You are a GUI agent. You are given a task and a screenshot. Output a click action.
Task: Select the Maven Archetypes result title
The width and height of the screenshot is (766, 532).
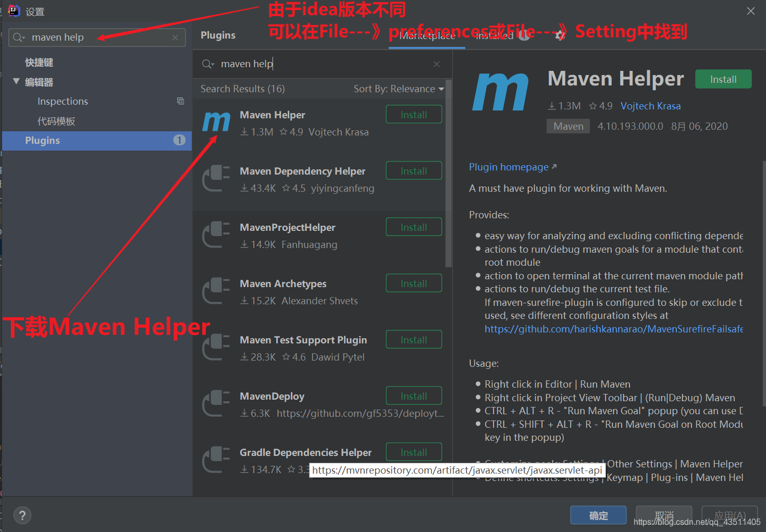tap(283, 284)
